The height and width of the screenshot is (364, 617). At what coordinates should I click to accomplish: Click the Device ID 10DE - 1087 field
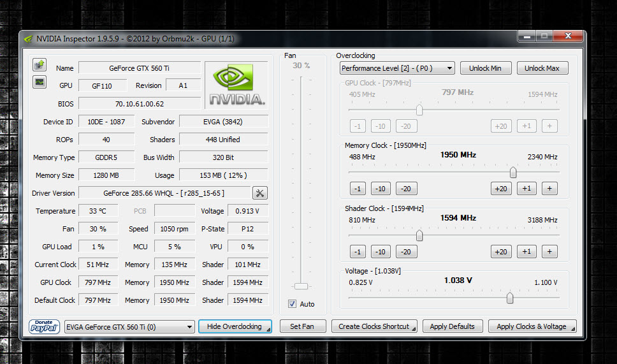click(x=106, y=122)
